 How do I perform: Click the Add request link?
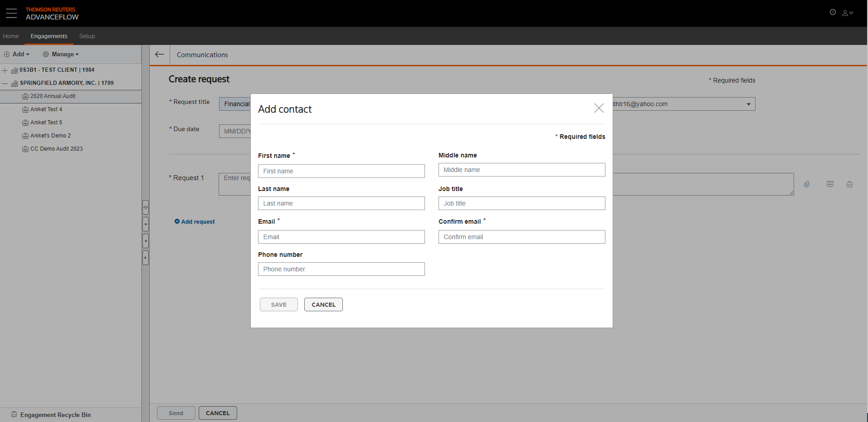[195, 222]
